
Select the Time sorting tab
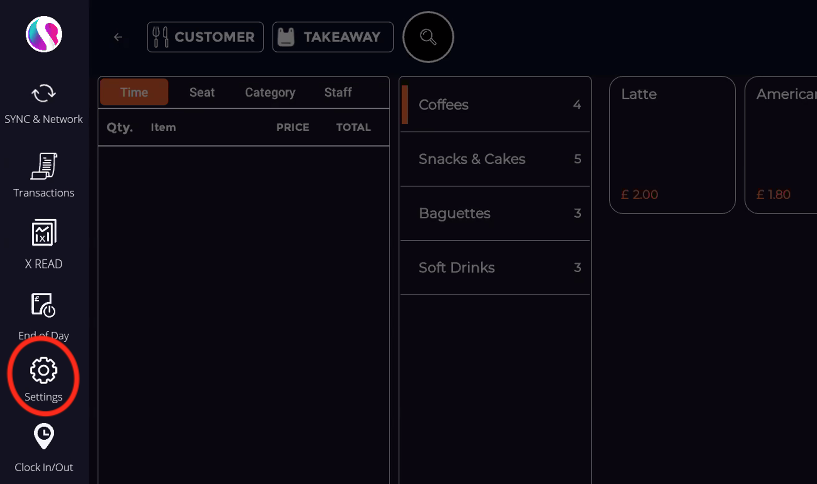click(x=134, y=92)
